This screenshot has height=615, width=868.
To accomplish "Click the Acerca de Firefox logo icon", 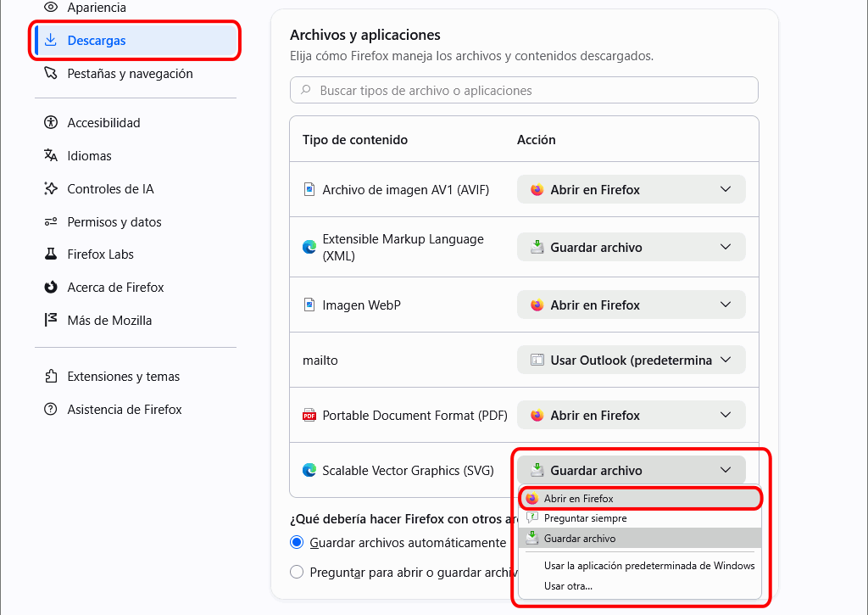I will tap(51, 287).
